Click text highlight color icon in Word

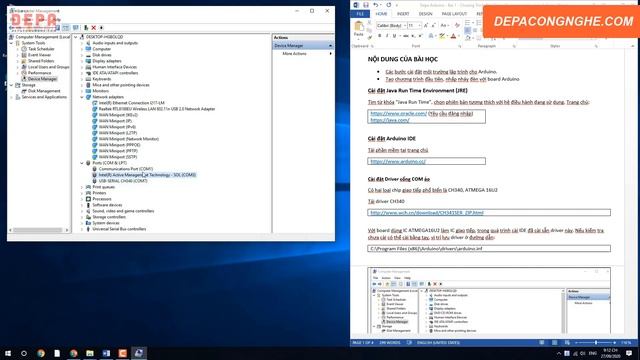tap(442, 36)
